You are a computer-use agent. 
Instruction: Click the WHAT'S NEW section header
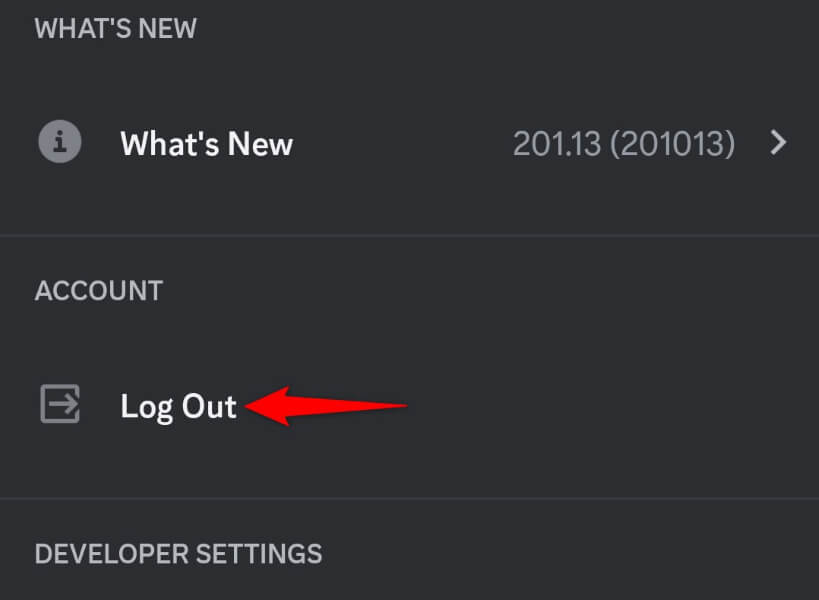click(115, 28)
